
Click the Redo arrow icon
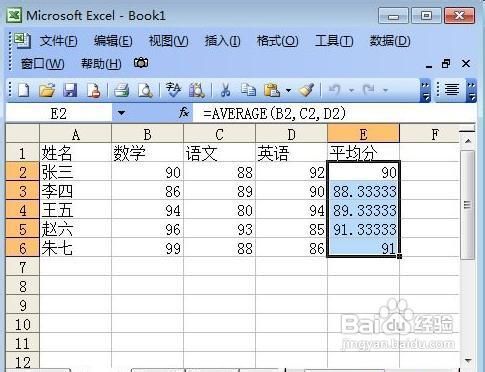pyautogui.click(x=369, y=90)
